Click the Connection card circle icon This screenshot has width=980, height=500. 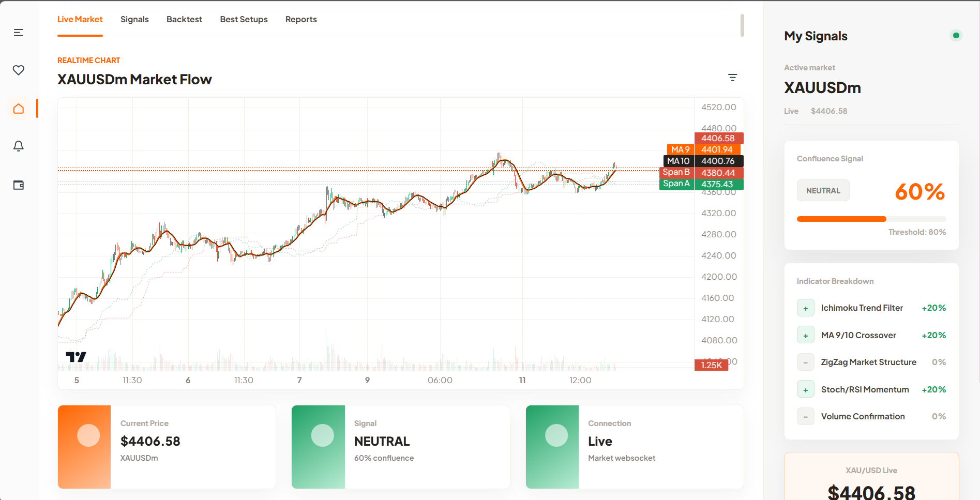coord(556,435)
